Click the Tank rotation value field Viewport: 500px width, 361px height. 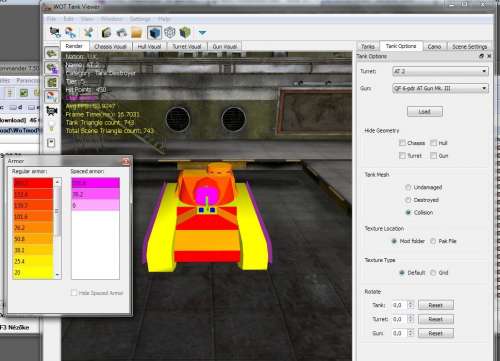click(400, 305)
